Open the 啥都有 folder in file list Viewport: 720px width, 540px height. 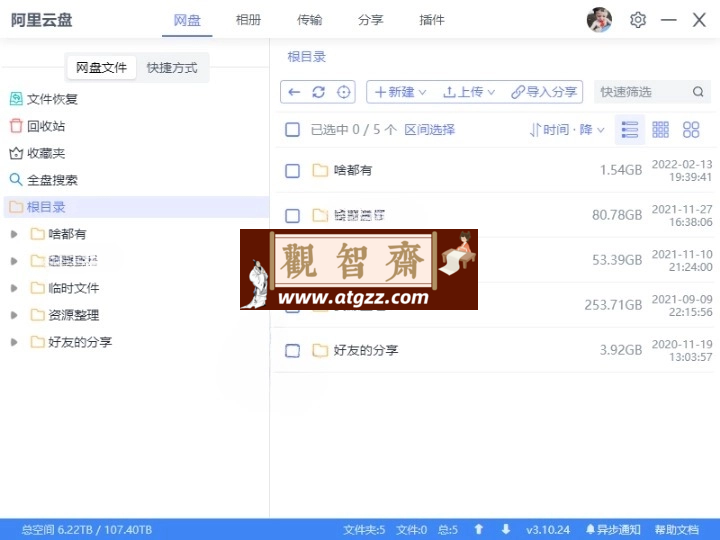[353, 170]
